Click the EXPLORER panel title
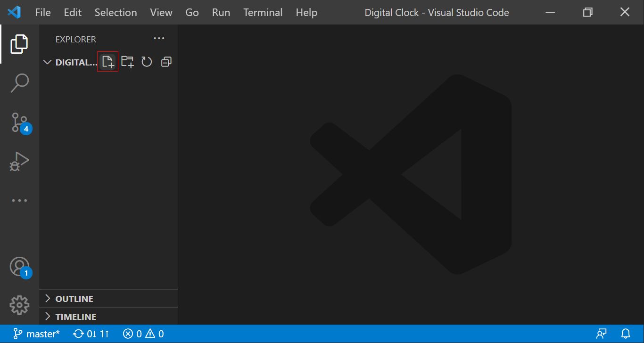Viewport: 644px width, 343px height. coord(75,39)
